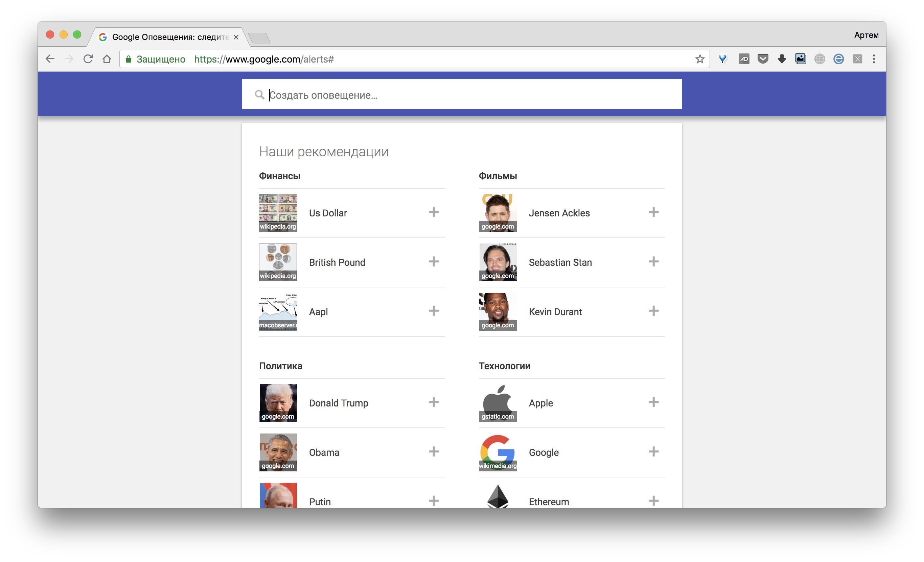The height and width of the screenshot is (562, 924).
Task: Click the Obama suggestion label
Action: (x=324, y=452)
